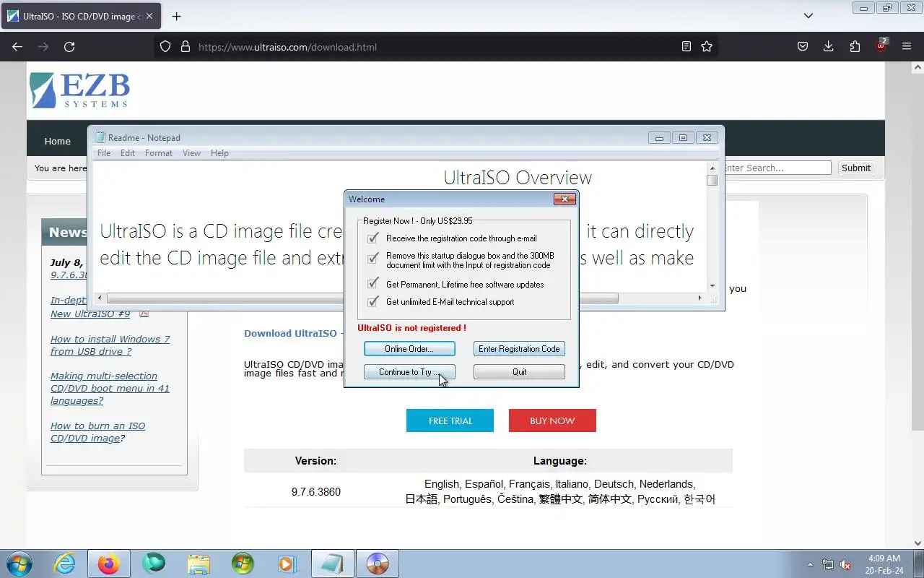Screen dimensions: 924x578
Task: Open list all tabs dropdown
Action: click(808, 16)
